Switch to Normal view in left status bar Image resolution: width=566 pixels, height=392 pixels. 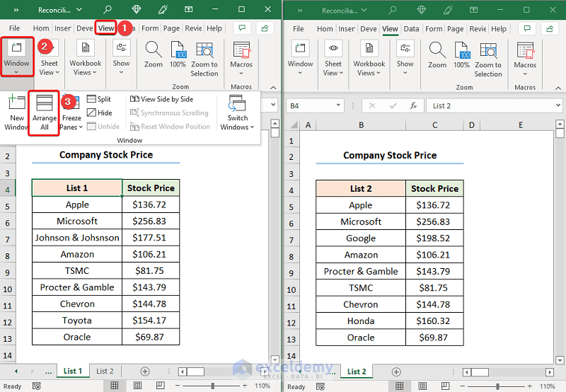tap(114, 386)
